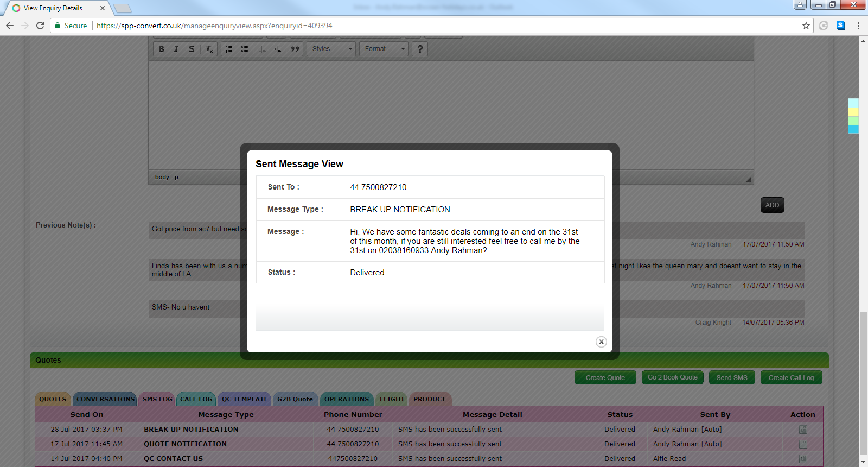
Task: Click the Send SMS button
Action: click(x=732, y=377)
